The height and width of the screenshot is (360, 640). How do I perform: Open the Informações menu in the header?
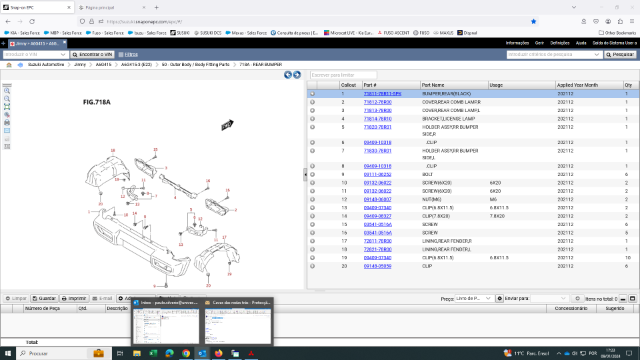tap(517, 43)
